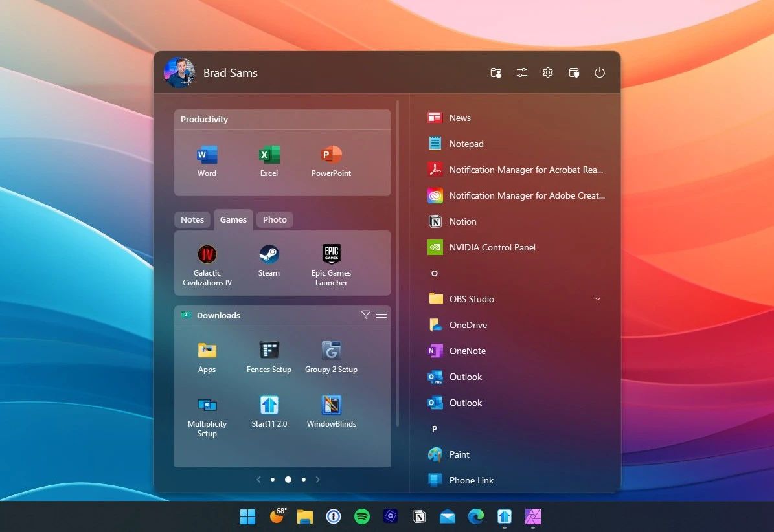Click the Brad Sams profile picture
The image size is (774, 532).
point(179,72)
